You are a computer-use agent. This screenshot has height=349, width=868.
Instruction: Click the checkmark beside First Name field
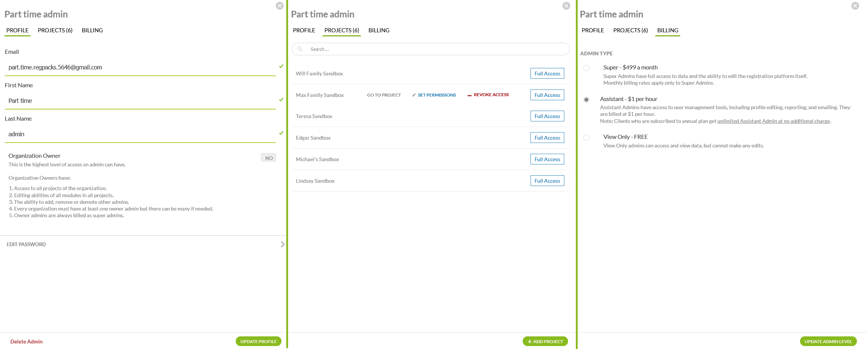tap(281, 100)
